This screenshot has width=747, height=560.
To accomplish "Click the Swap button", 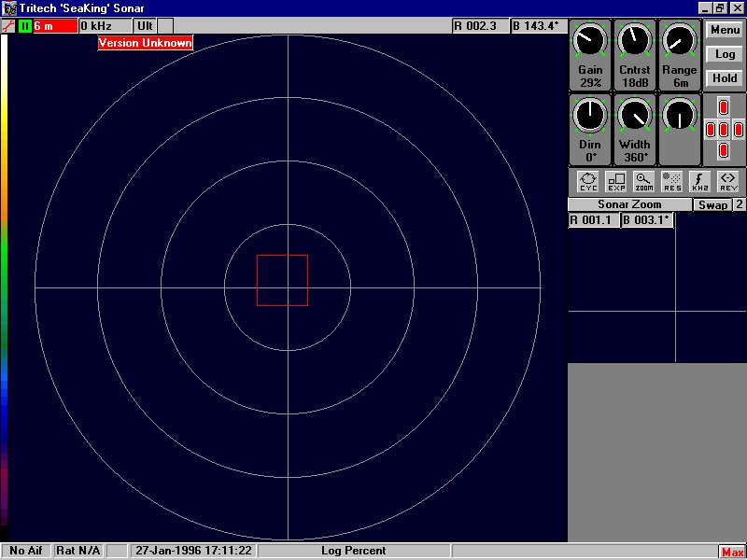I will [712, 204].
